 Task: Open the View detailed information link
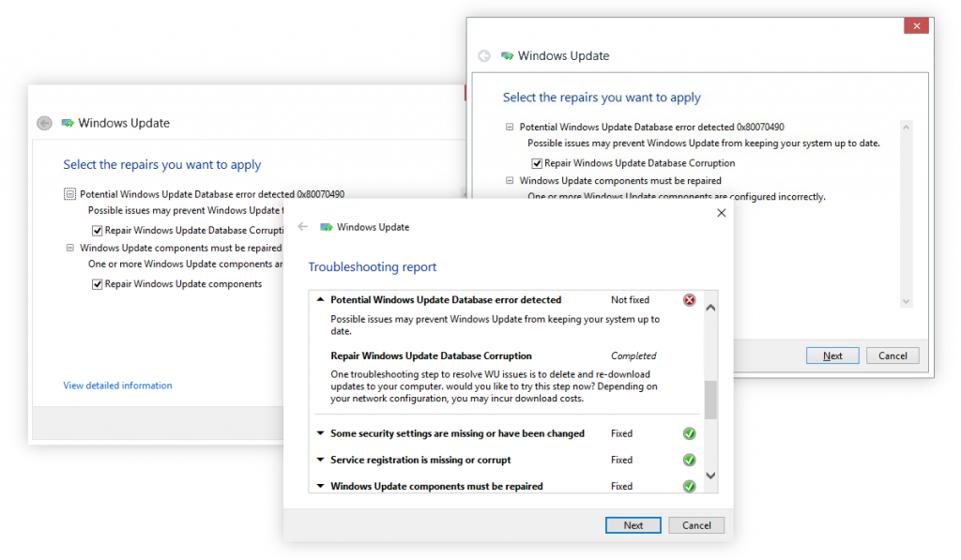117,385
